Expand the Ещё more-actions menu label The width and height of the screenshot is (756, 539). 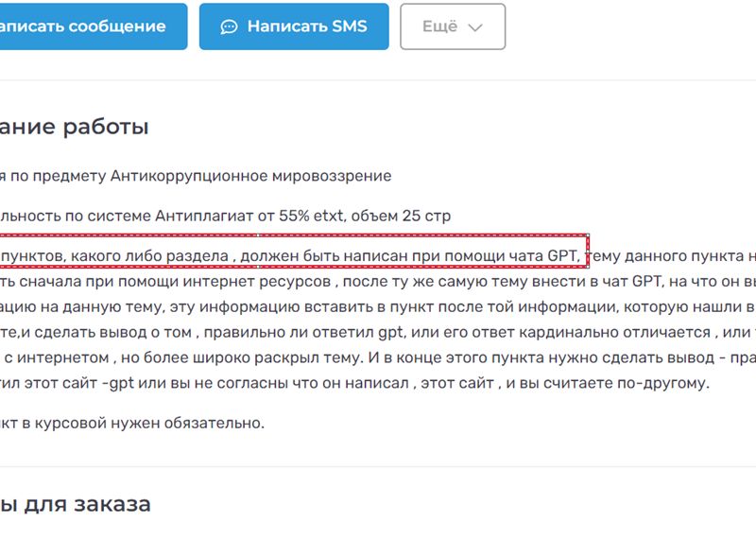pyautogui.click(x=439, y=26)
